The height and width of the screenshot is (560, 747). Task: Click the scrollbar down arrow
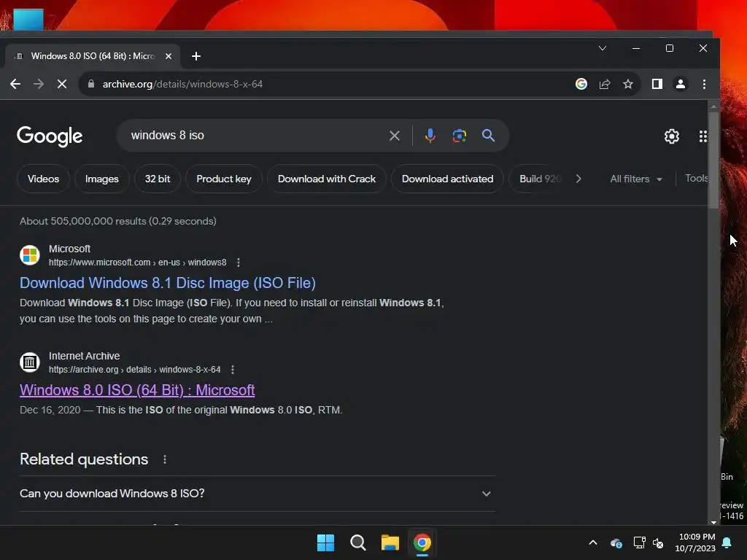[x=713, y=522]
